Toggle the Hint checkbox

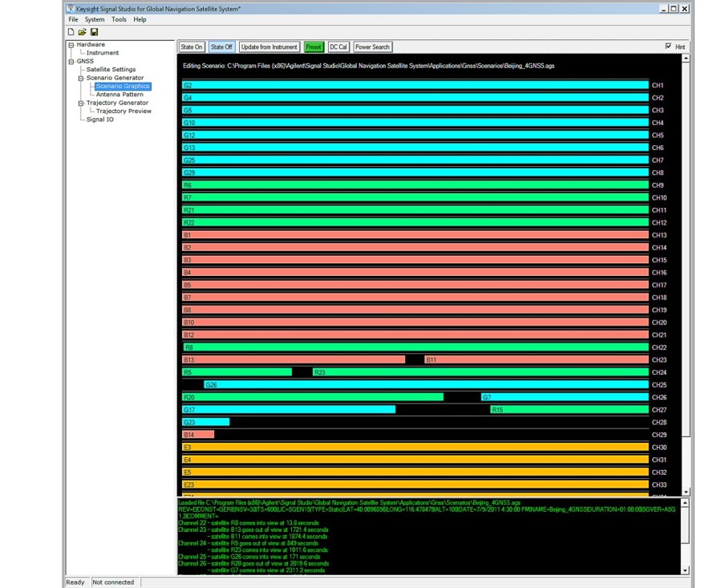coord(669,47)
